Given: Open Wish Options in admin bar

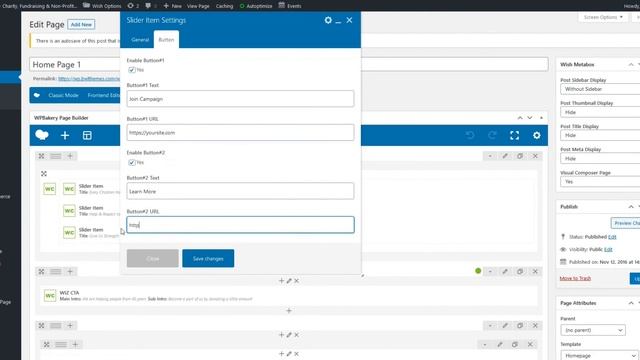Looking at the screenshot, I should click(102, 6).
